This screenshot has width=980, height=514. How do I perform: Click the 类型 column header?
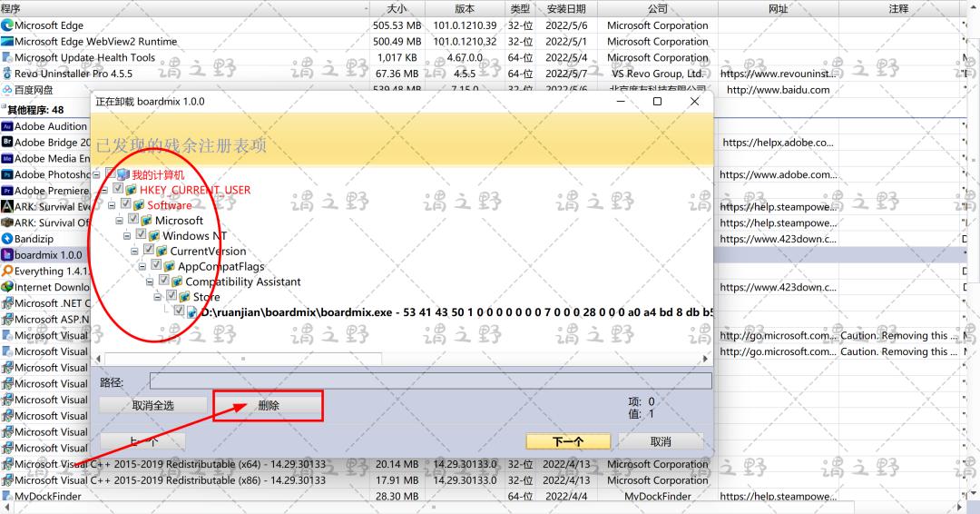coord(520,9)
